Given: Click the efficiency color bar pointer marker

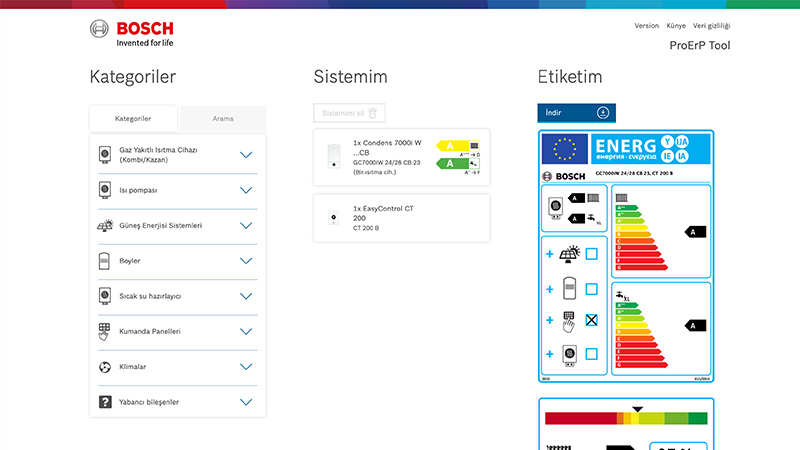Looking at the screenshot, I should 637,409.
